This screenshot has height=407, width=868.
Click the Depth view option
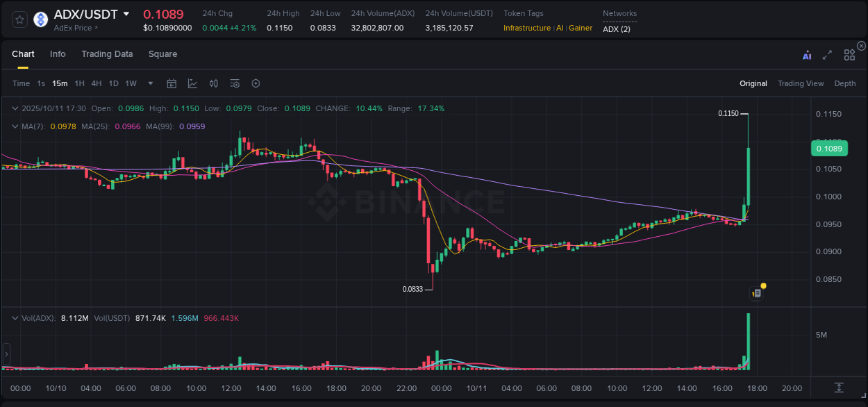(x=845, y=83)
